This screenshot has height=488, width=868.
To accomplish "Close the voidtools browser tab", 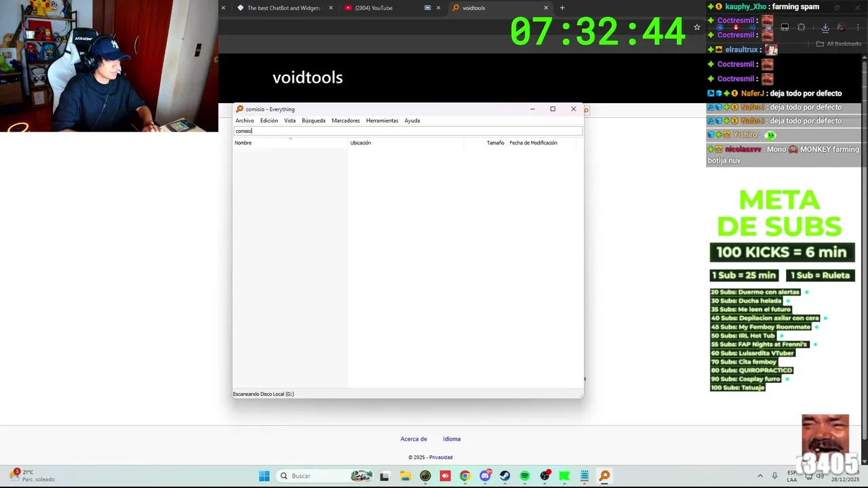I will click(546, 8).
